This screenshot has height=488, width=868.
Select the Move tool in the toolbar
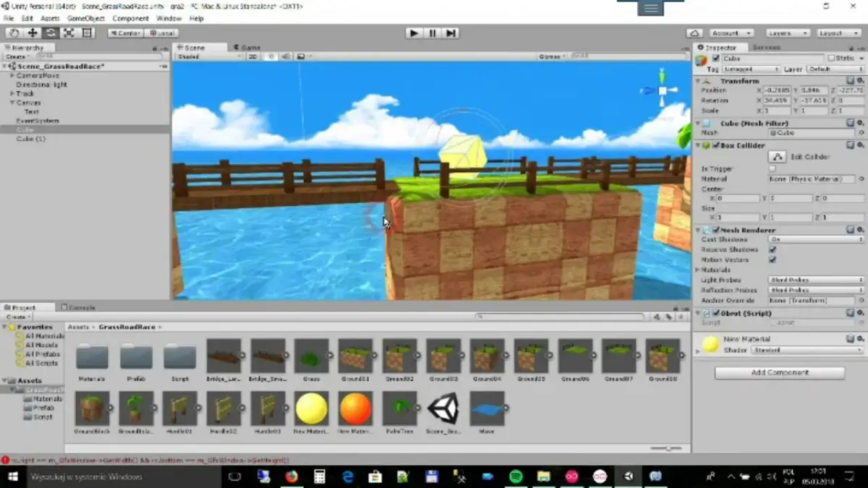click(x=33, y=33)
